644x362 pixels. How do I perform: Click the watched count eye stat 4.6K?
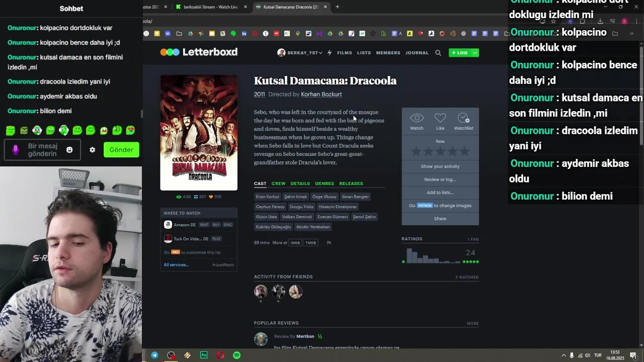click(184, 197)
